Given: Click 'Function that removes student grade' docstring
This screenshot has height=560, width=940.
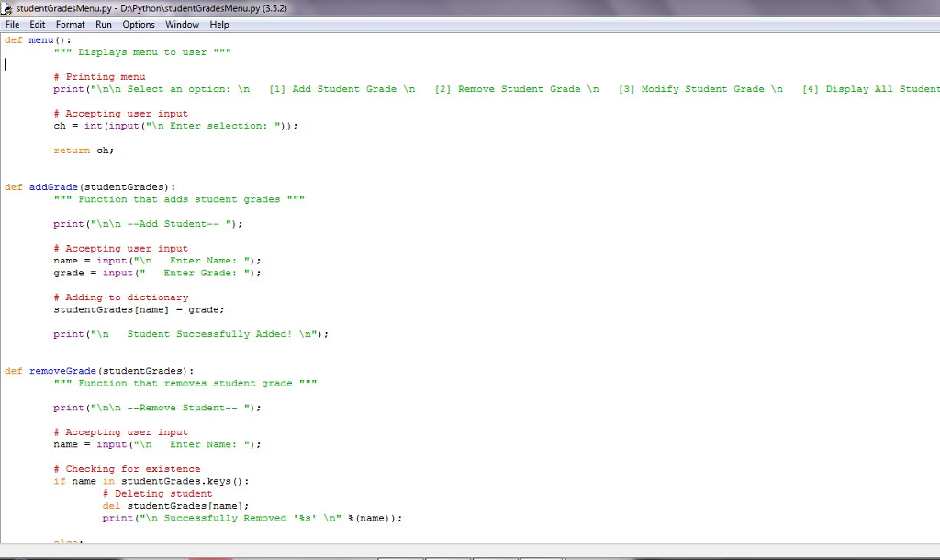Looking at the screenshot, I should pos(185,383).
